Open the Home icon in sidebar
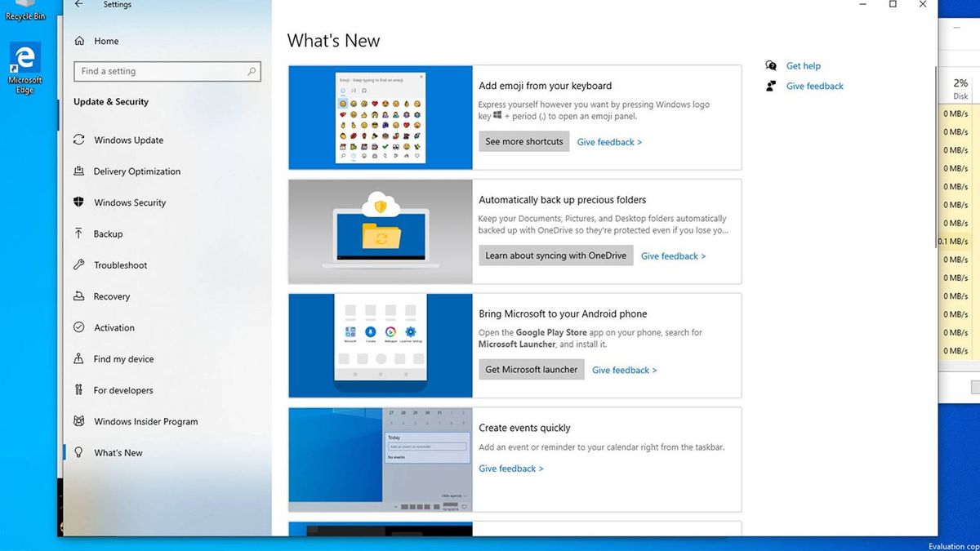This screenshot has height=551, width=980. [x=79, y=41]
